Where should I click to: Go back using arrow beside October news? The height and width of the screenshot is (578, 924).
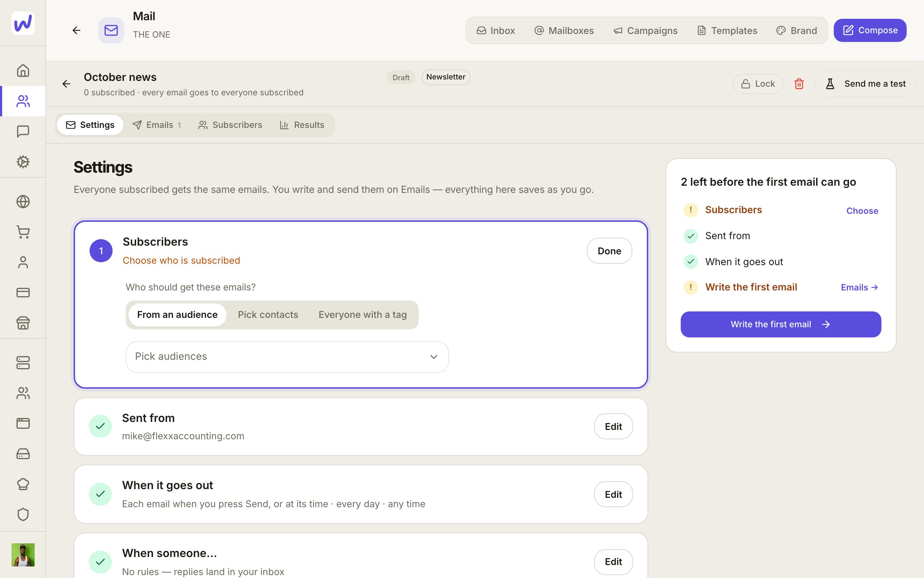click(x=66, y=84)
